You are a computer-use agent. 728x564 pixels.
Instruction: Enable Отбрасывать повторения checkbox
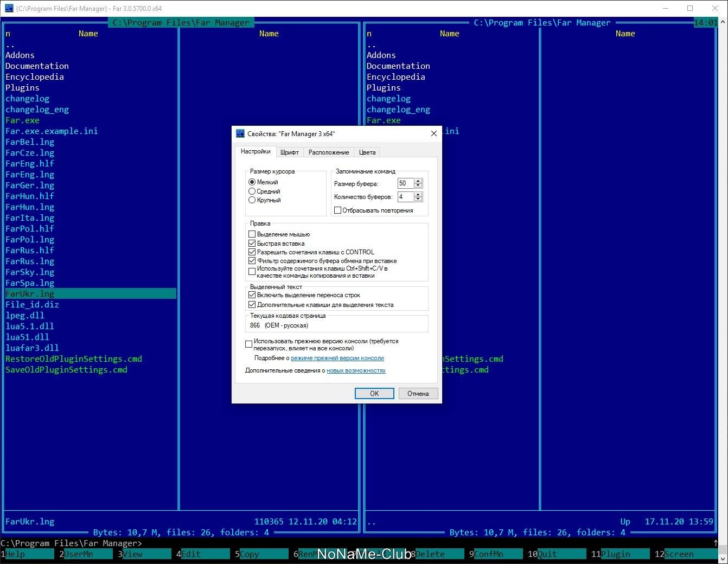coord(337,210)
